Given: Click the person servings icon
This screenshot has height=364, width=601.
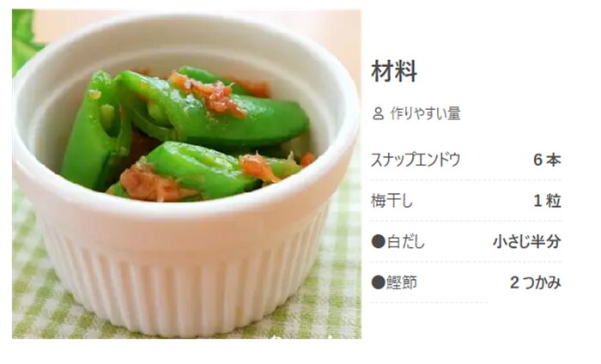Looking at the screenshot, I should pos(378,114).
